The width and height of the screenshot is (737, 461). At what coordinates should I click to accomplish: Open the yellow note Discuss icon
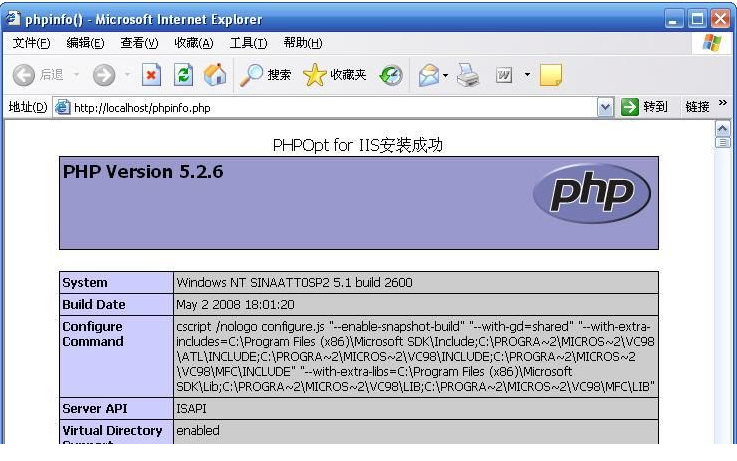(x=551, y=75)
